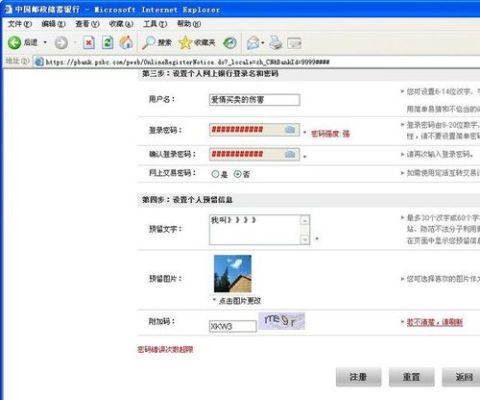Show browsing History clock icon
This screenshot has height=400, width=480.
(230, 43)
